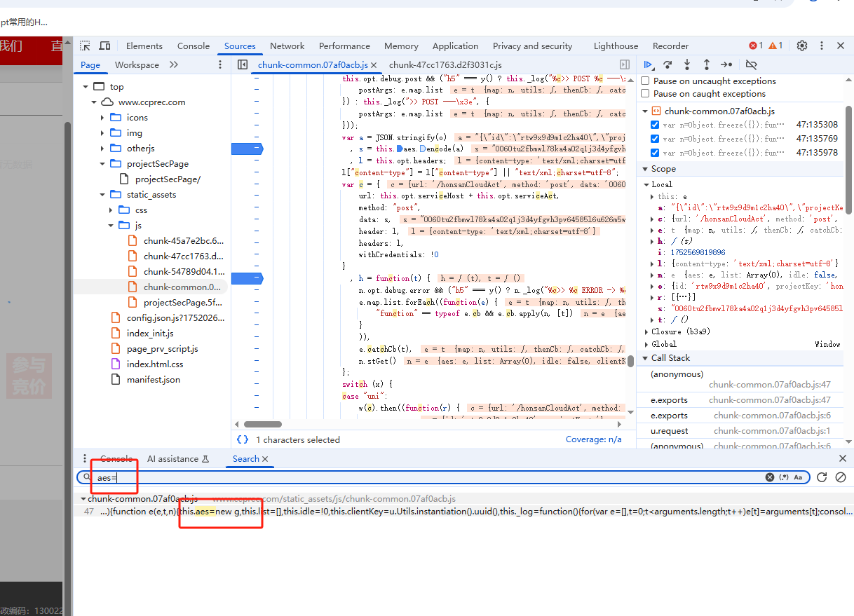854x616 pixels.
Task: Enable Pause on caught exceptions
Action: click(x=645, y=94)
